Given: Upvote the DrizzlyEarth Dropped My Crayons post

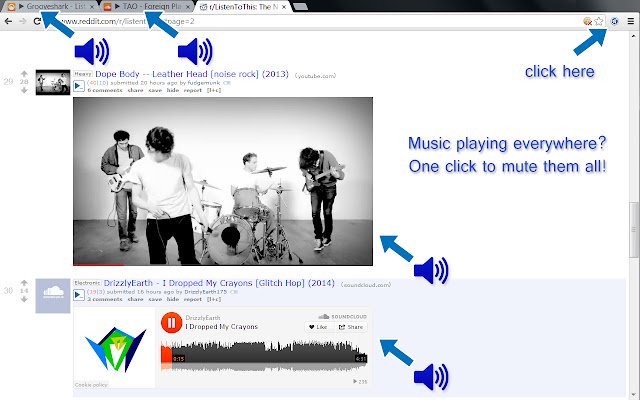Looking at the screenshot, I should (x=24, y=282).
